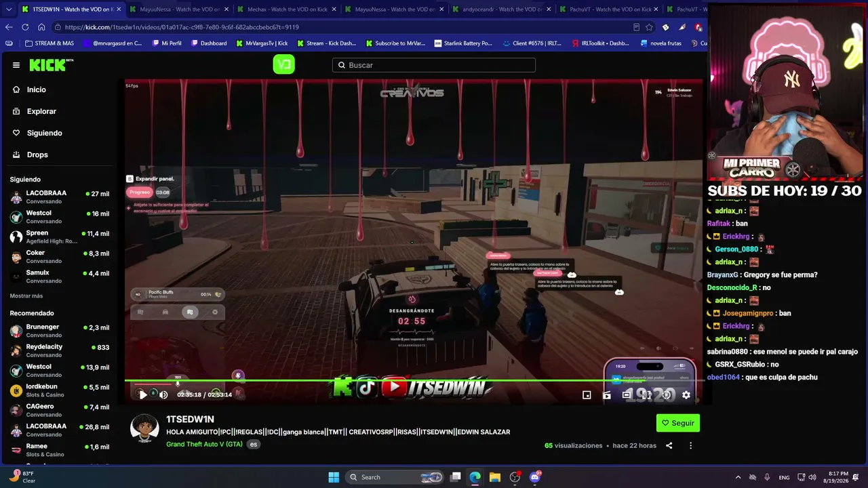Open Brunenger recommended channel
Image resolution: width=868 pixels, height=488 pixels.
(x=60, y=331)
